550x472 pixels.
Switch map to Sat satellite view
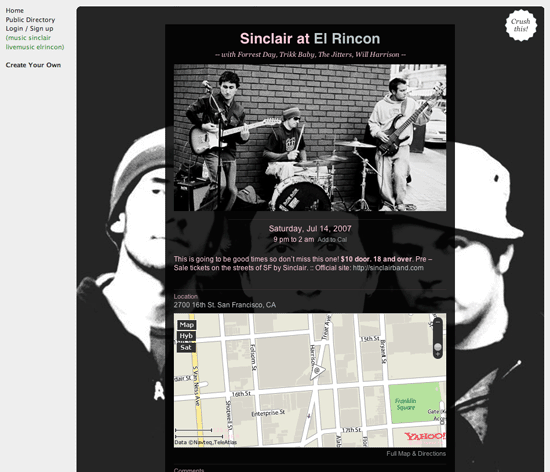pyautogui.click(x=186, y=348)
